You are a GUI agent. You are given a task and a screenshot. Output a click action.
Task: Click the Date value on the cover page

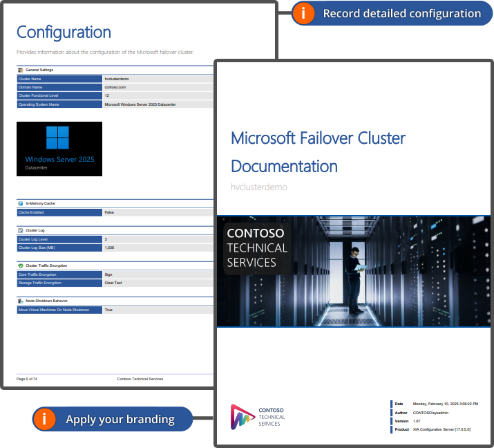pos(446,404)
